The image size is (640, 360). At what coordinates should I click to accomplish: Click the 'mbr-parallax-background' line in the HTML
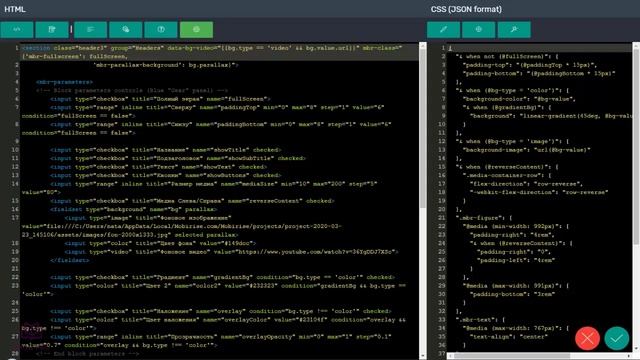[x=165, y=65]
